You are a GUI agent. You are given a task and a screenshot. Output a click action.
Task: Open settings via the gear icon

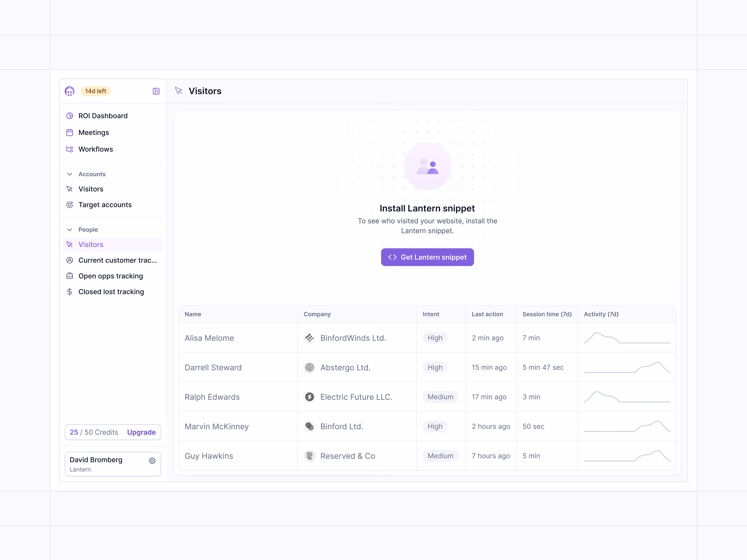tap(152, 461)
